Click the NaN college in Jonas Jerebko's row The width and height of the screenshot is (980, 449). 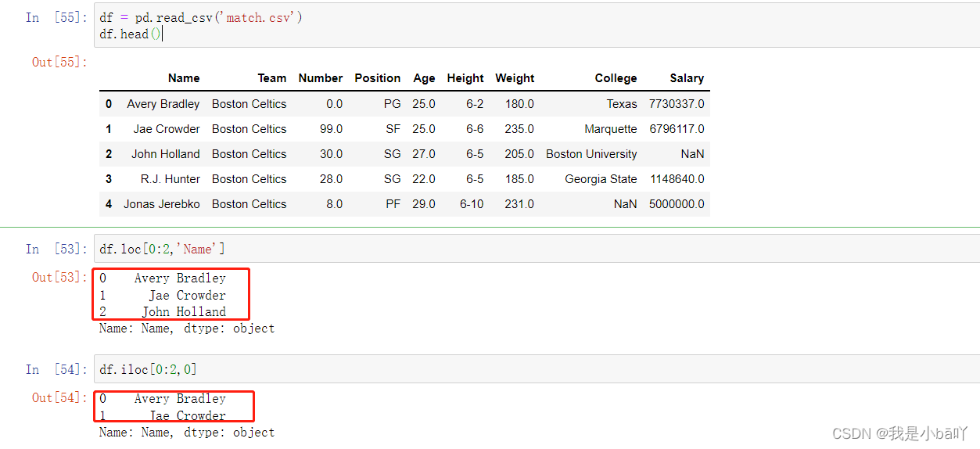[625, 204]
